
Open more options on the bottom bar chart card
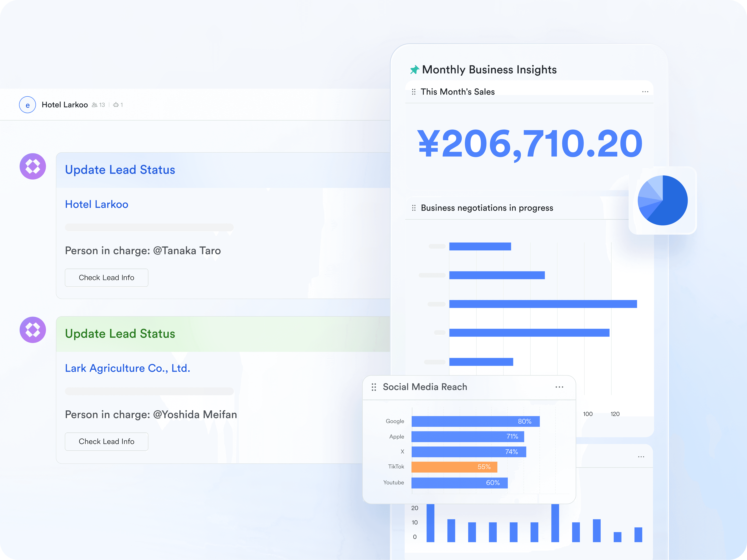tap(641, 457)
